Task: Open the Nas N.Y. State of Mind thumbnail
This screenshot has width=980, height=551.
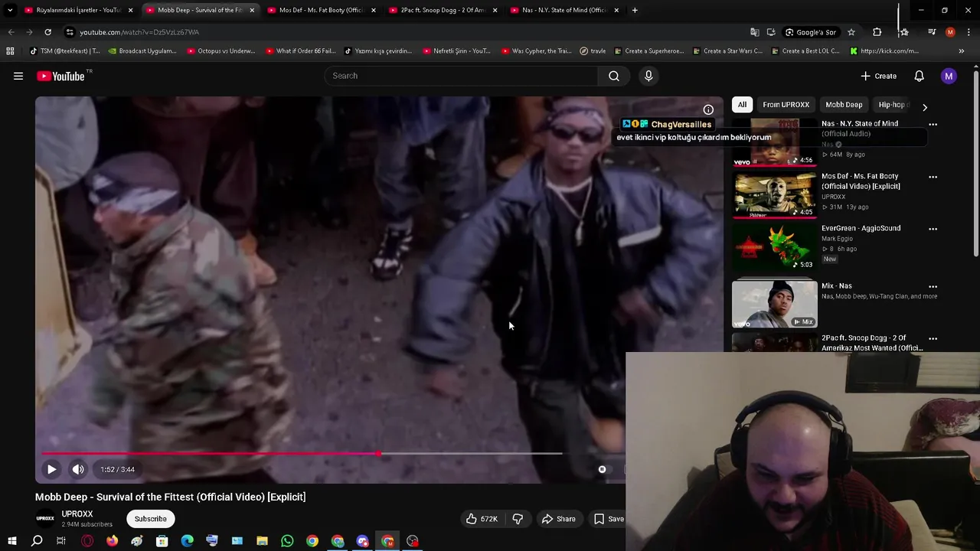Action: click(774, 142)
